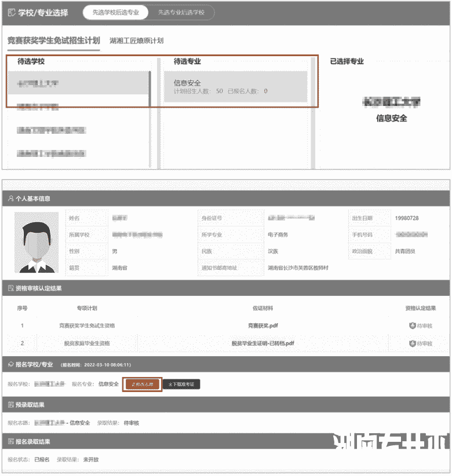Select 先选学校后选专业 mode

[115, 12]
